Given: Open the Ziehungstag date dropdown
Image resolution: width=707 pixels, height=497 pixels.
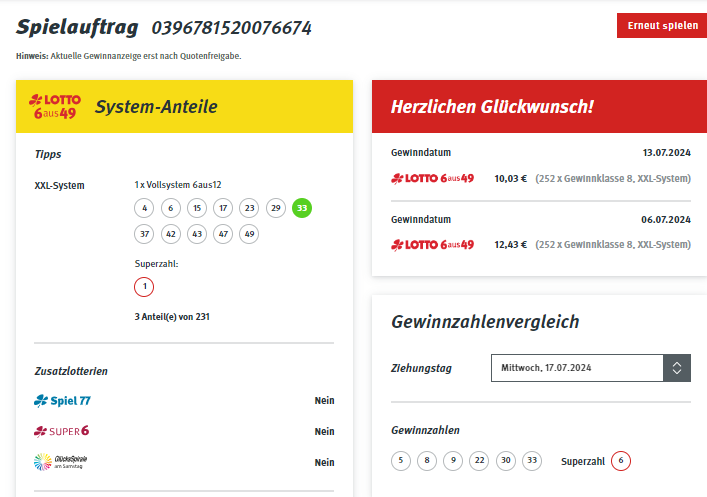Looking at the screenshot, I should click(591, 368).
